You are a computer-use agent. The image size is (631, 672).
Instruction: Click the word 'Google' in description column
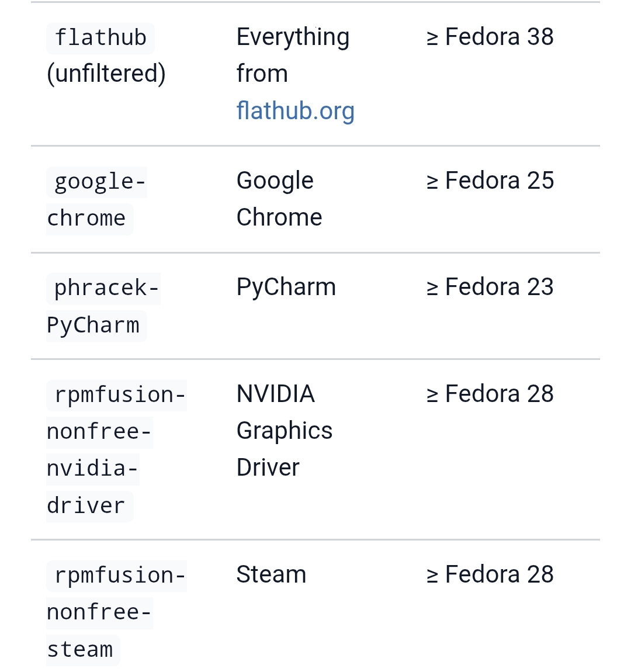pos(275,181)
